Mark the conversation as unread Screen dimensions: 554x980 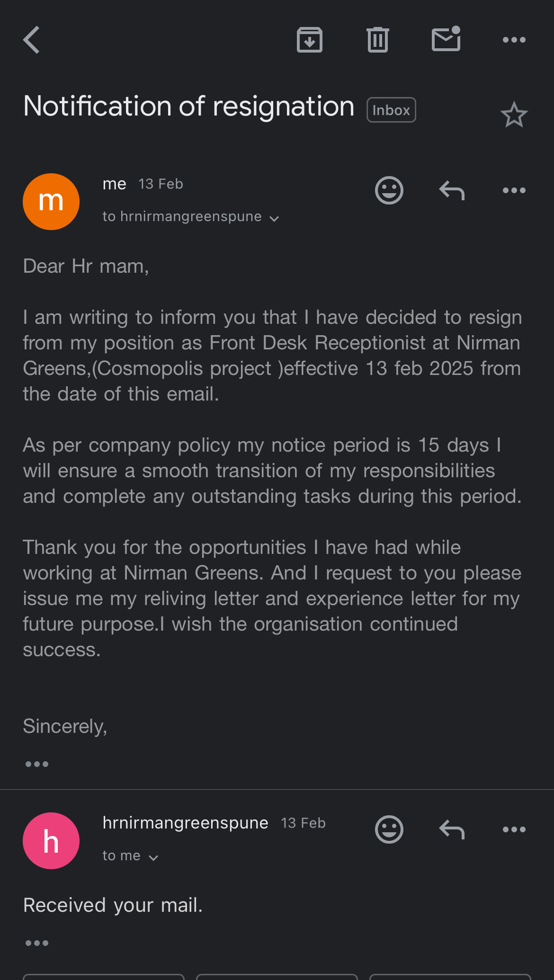click(446, 39)
